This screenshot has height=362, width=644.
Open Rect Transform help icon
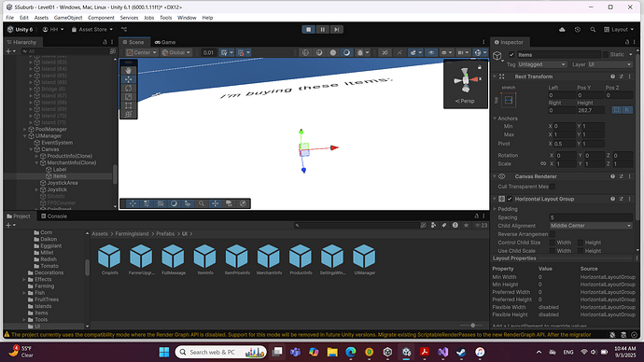click(612, 77)
